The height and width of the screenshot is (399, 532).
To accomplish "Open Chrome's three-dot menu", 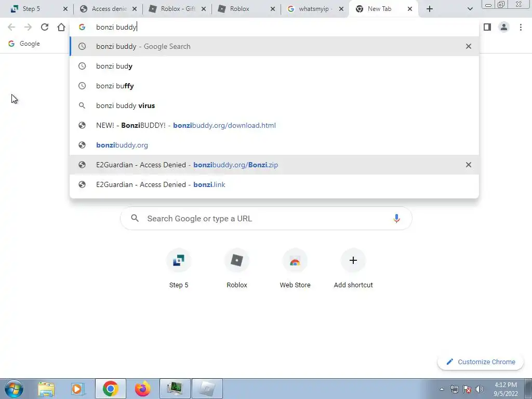I will tap(521, 27).
